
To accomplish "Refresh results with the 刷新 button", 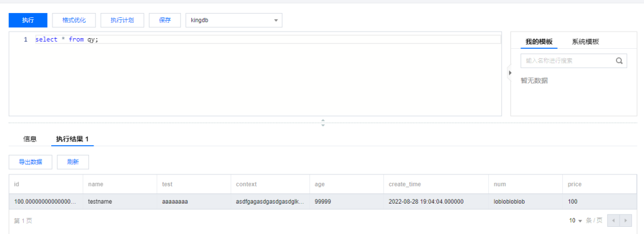I will pyautogui.click(x=73, y=162).
